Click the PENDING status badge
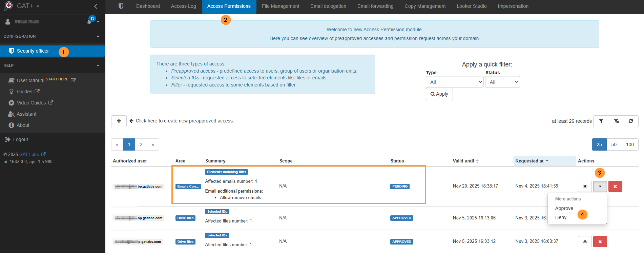 (400, 187)
